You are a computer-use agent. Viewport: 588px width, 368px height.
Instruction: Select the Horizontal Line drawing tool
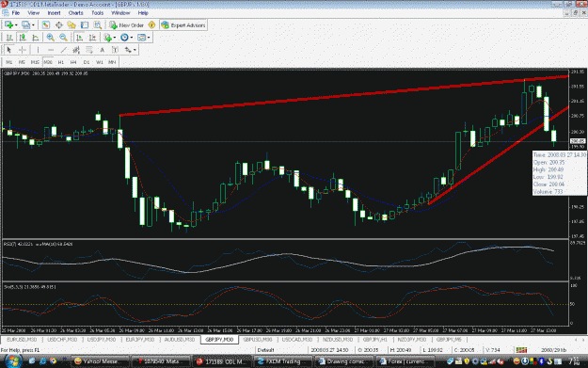point(51,50)
